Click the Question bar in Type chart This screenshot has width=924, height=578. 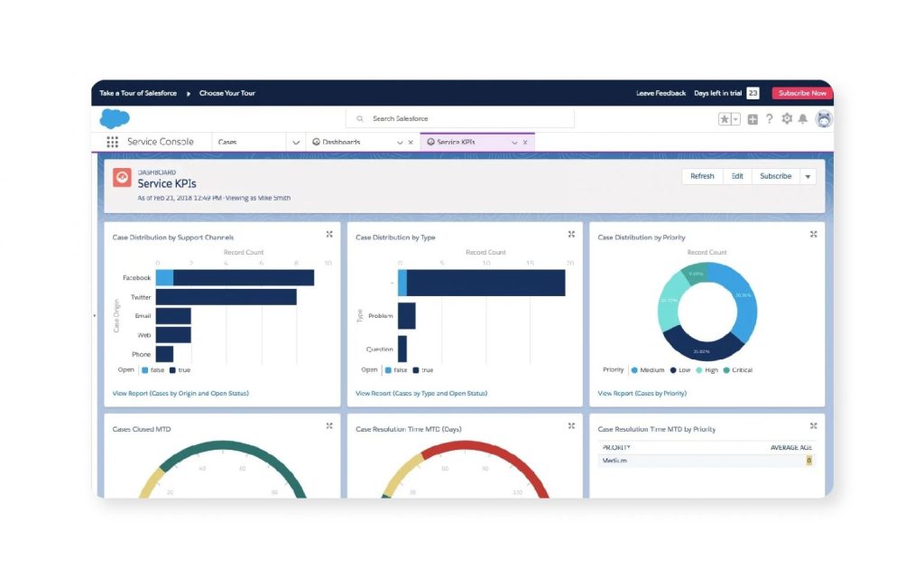402,350
